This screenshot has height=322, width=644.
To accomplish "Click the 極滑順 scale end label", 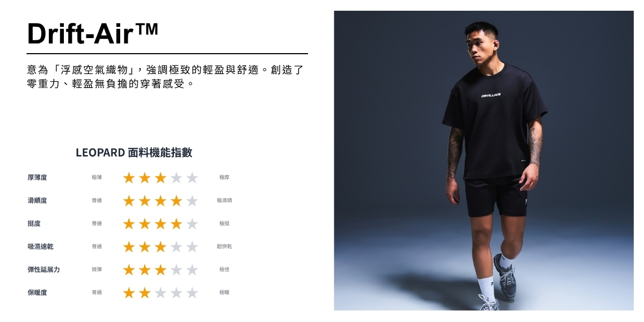I will [224, 200].
